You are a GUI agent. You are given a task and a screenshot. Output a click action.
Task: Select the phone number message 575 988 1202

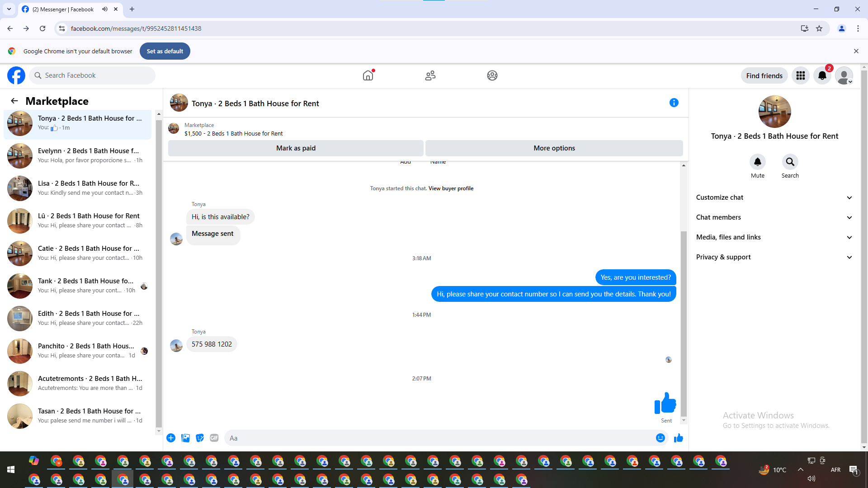212,344
